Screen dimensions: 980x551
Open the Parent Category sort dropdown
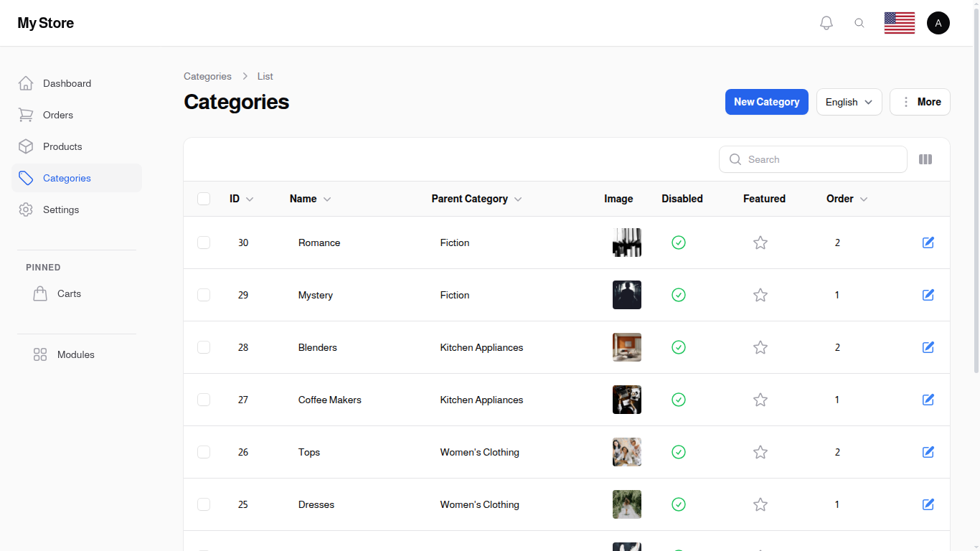pos(518,199)
